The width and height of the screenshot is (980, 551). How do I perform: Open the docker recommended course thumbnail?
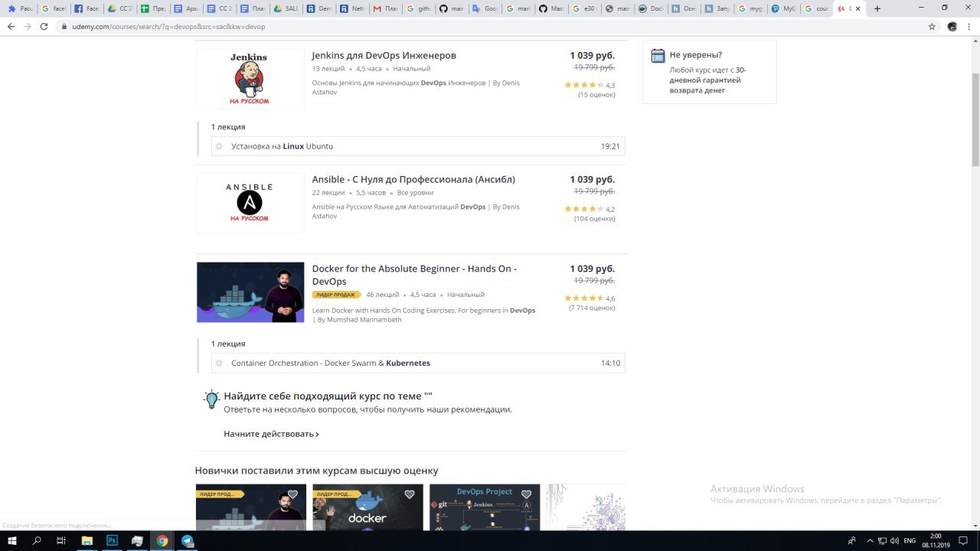point(367,507)
